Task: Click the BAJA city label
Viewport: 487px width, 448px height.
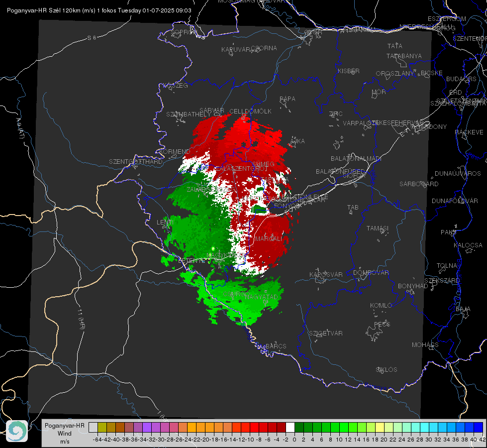Action: pos(463,309)
